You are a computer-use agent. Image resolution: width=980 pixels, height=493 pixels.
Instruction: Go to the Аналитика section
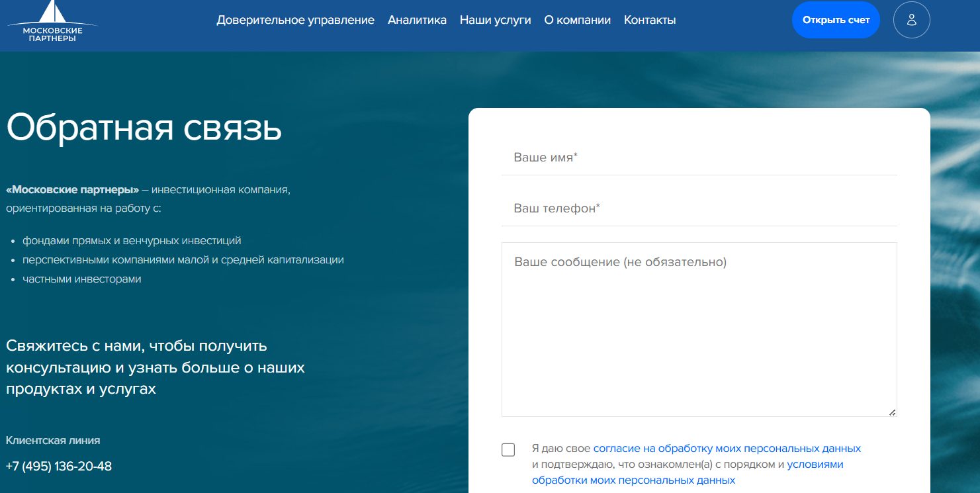pyautogui.click(x=417, y=20)
